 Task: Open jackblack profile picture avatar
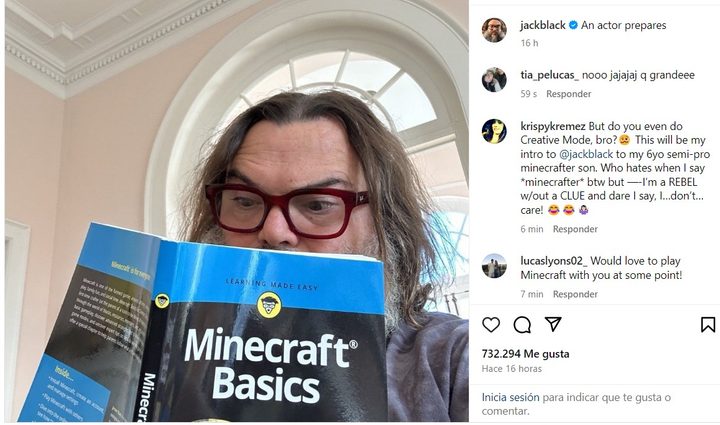494,30
